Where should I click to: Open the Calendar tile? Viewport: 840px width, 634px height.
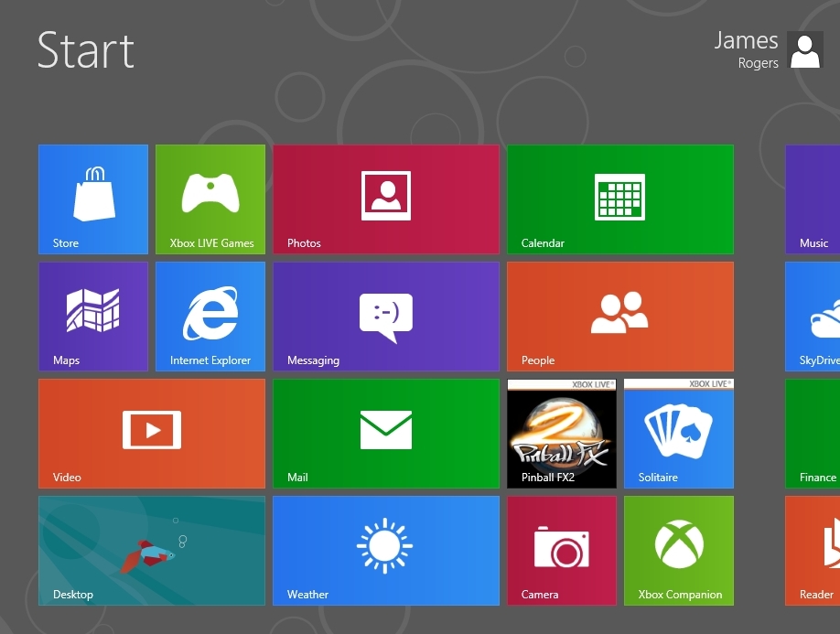point(620,199)
